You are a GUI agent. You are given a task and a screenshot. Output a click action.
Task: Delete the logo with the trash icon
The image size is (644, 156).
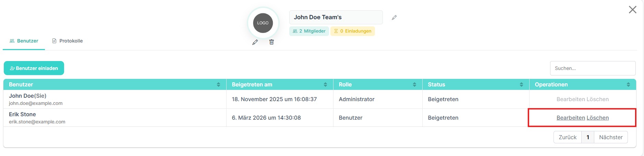tap(271, 42)
